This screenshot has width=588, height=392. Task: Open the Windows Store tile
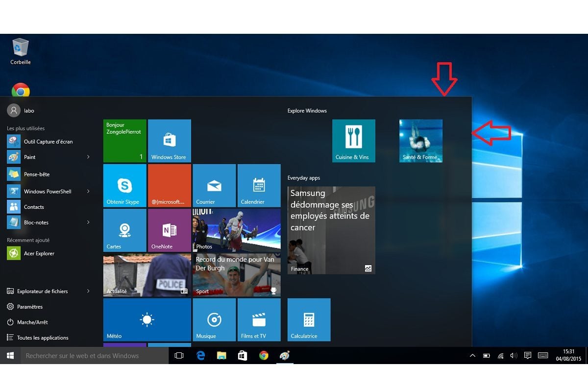point(170,141)
